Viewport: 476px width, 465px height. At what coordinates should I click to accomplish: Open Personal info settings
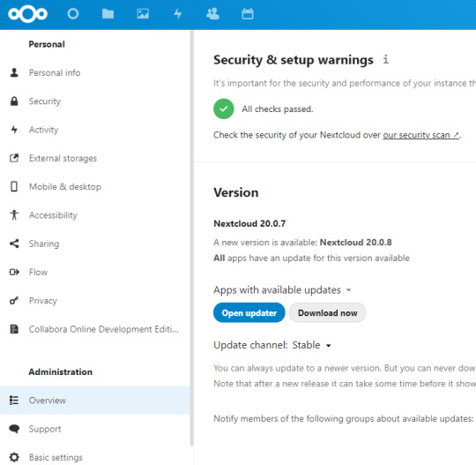coord(95,72)
